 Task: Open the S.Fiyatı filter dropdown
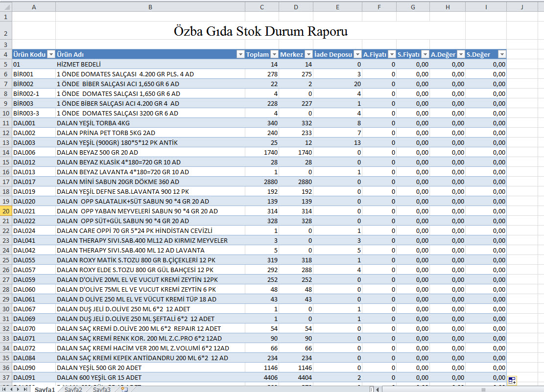[x=425, y=54]
